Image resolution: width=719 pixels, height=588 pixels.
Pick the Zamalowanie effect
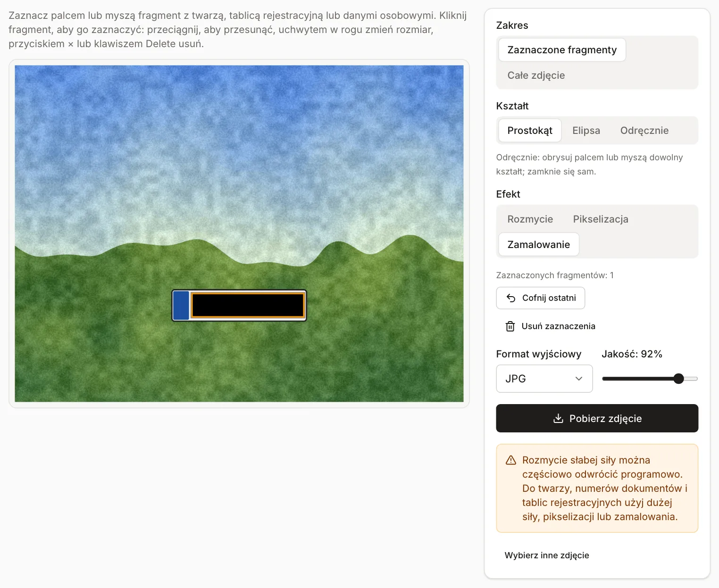538,245
